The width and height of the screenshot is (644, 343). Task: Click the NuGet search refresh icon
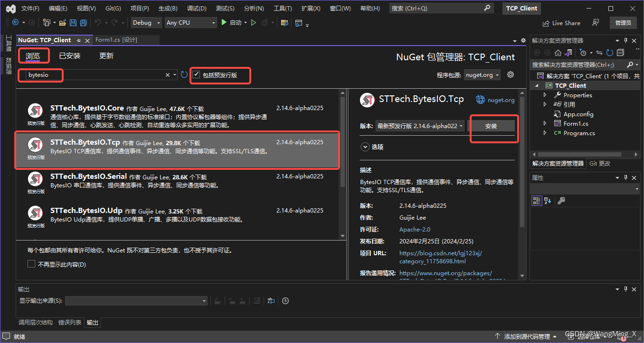(x=184, y=75)
